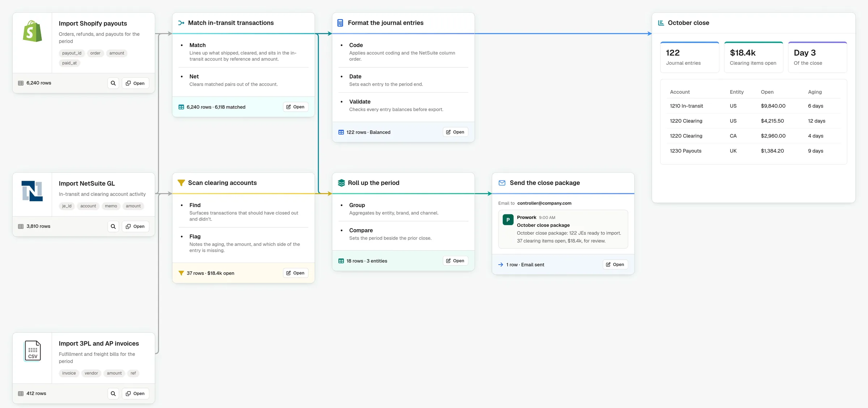
Task: Click the paid_at column tag
Action: (69, 63)
